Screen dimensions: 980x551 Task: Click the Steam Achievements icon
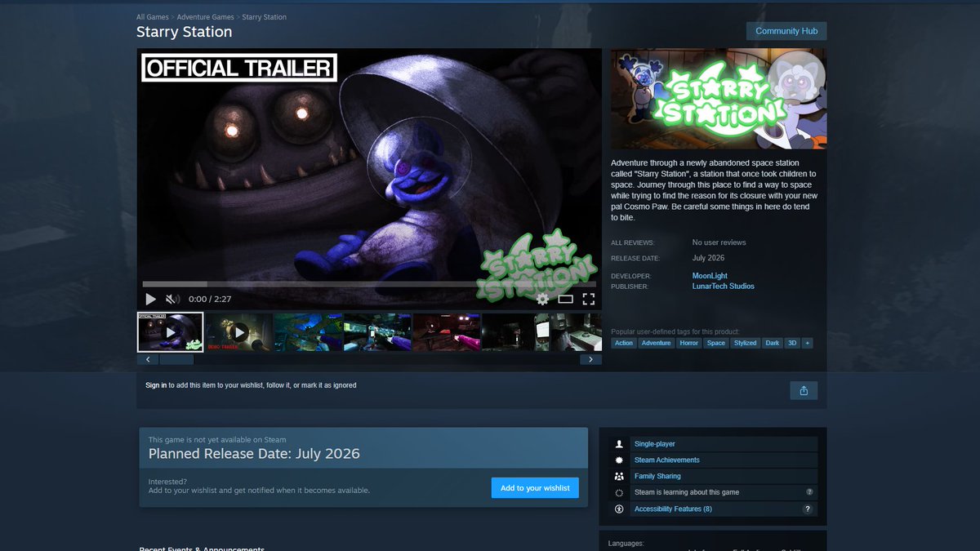(x=619, y=460)
